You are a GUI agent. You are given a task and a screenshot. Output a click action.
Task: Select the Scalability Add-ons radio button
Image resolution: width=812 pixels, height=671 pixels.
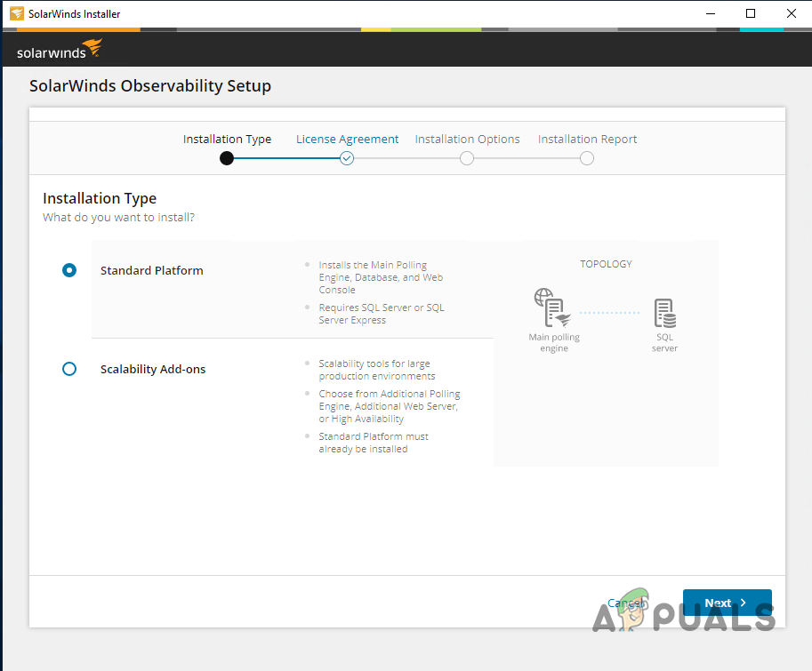click(69, 369)
